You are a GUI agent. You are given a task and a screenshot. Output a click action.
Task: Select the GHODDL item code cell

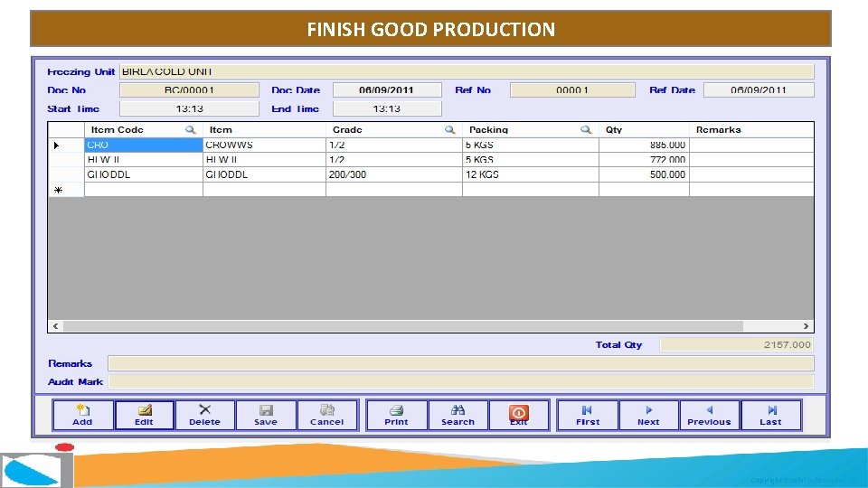[x=144, y=174]
